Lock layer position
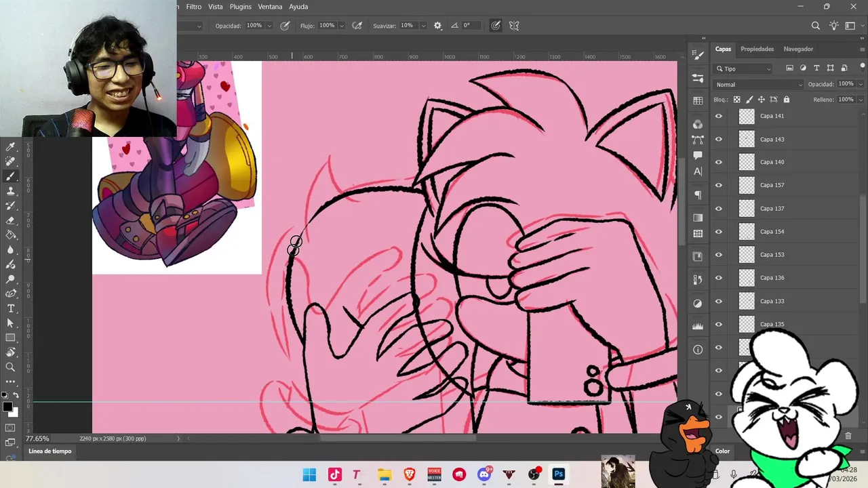 (761, 100)
